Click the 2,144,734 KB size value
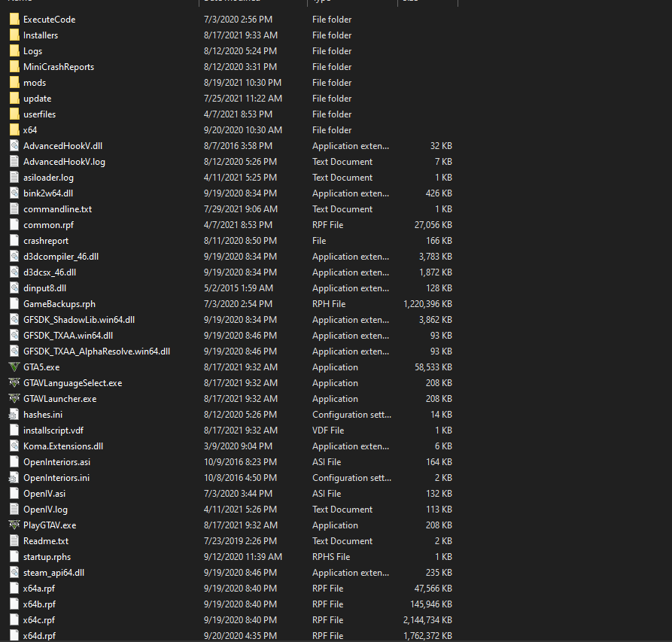 point(427,620)
